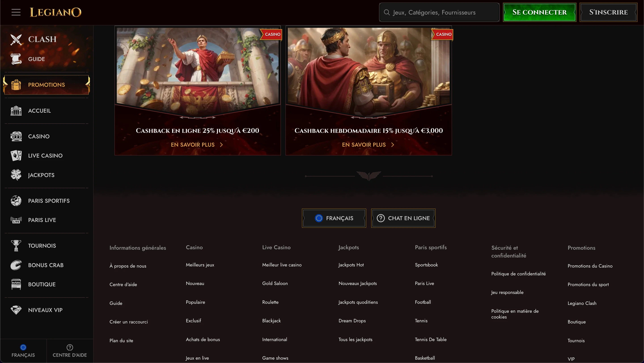This screenshot has width=644, height=363.
Task: Open Centre d'aide in the sidebar footer
Action: pos(70,351)
